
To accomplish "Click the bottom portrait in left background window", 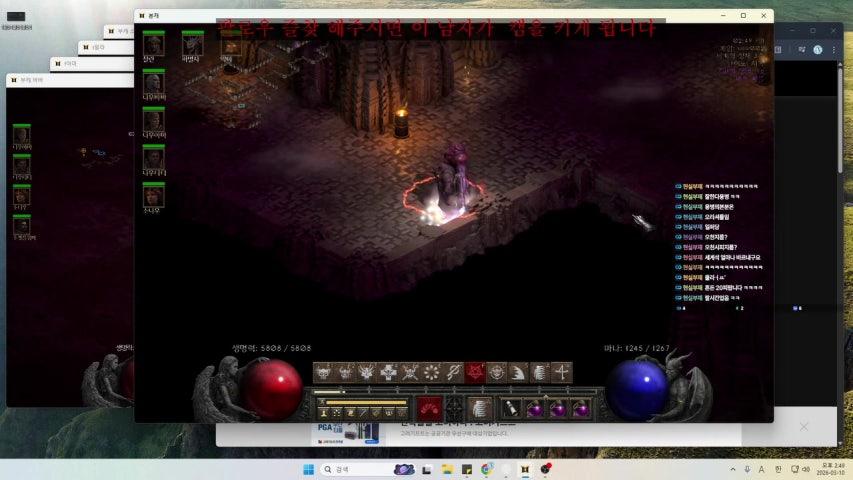I will tap(22, 225).
